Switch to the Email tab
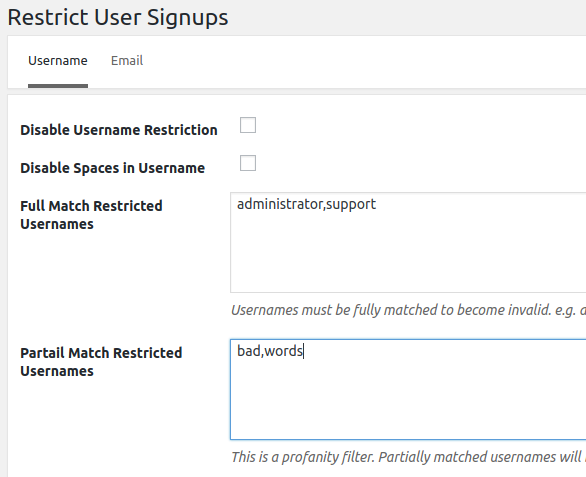The image size is (586, 477). (x=127, y=61)
